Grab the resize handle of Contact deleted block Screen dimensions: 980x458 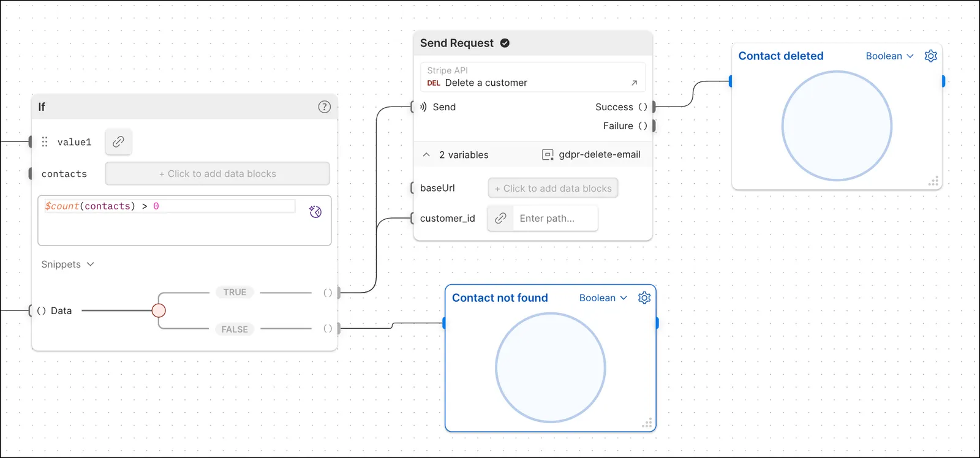click(x=933, y=181)
